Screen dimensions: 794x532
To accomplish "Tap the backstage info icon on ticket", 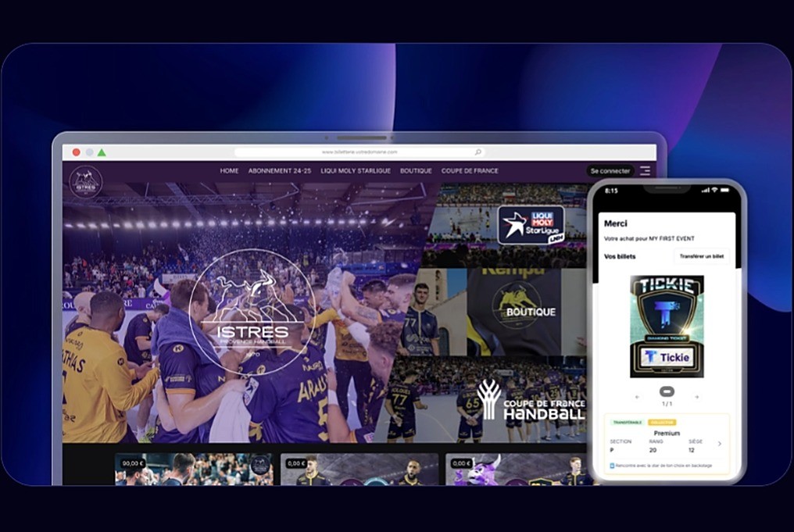I will point(612,466).
